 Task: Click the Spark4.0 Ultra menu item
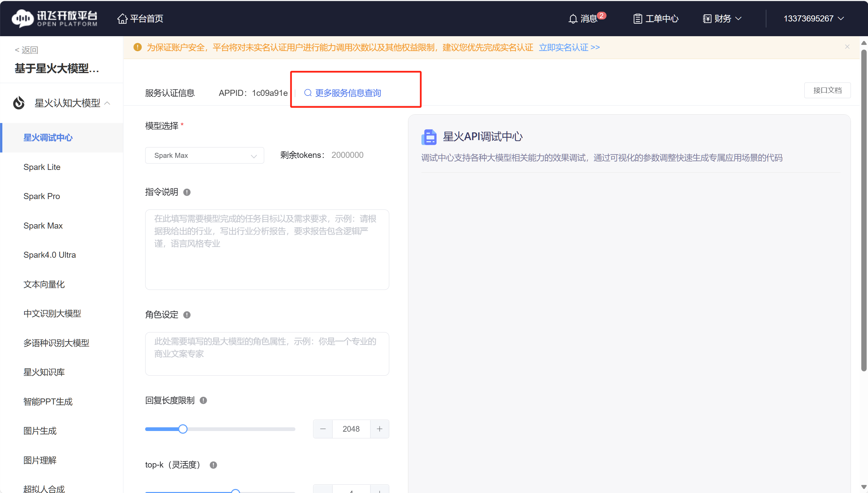(x=49, y=255)
